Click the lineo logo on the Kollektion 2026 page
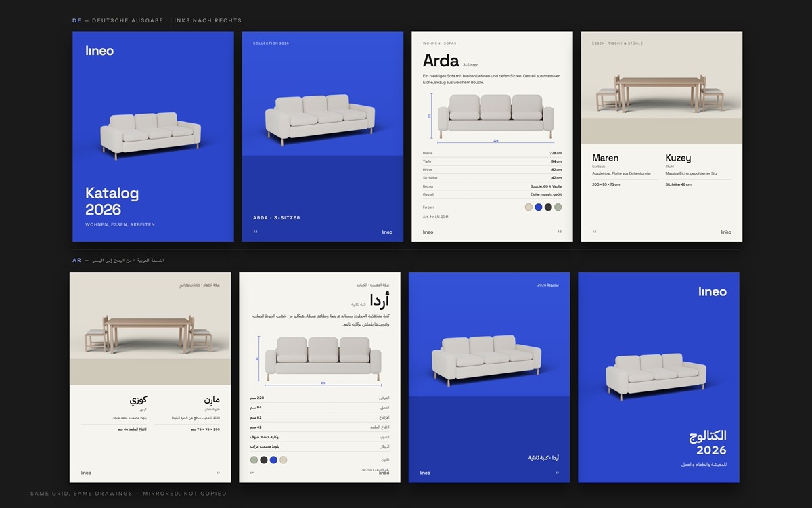Screen dimensions: 812x508 click(x=387, y=232)
